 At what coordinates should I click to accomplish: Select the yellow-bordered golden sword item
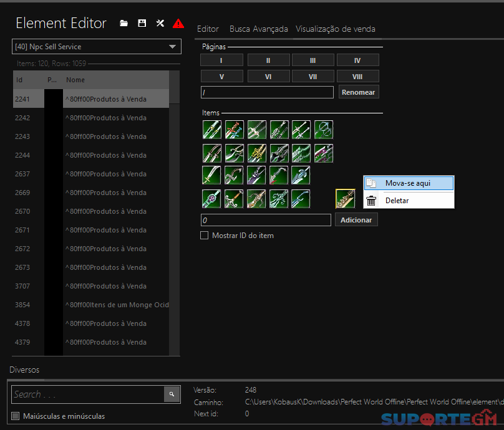click(346, 199)
